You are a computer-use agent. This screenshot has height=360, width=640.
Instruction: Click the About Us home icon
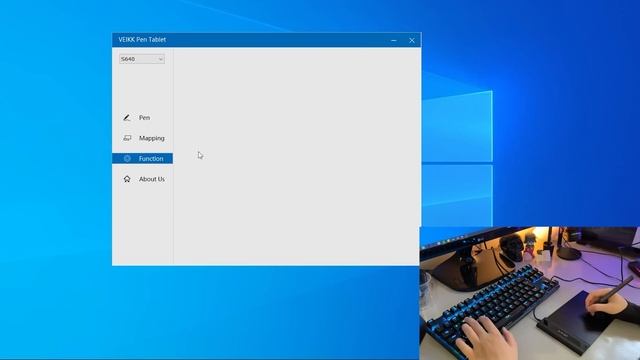(x=127, y=179)
